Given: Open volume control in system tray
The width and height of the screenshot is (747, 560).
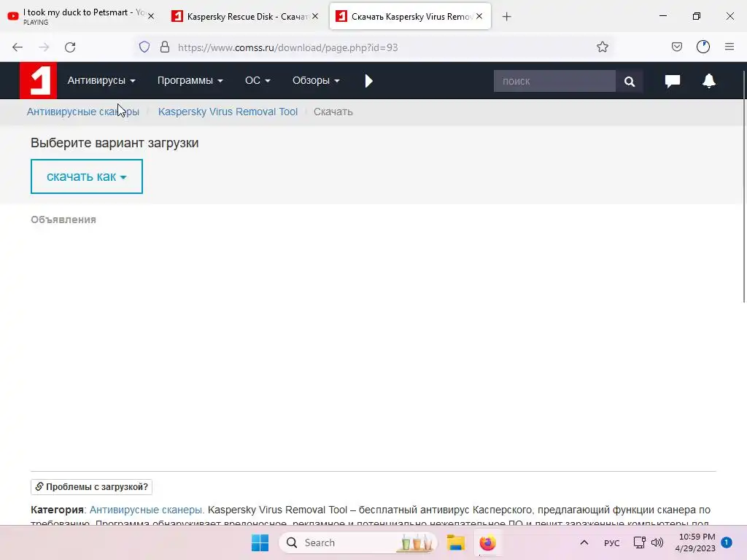Looking at the screenshot, I should click(x=657, y=542).
